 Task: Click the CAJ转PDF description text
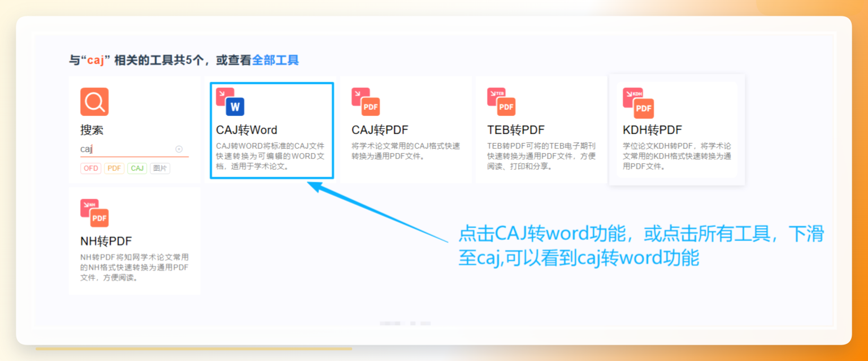[406, 151]
